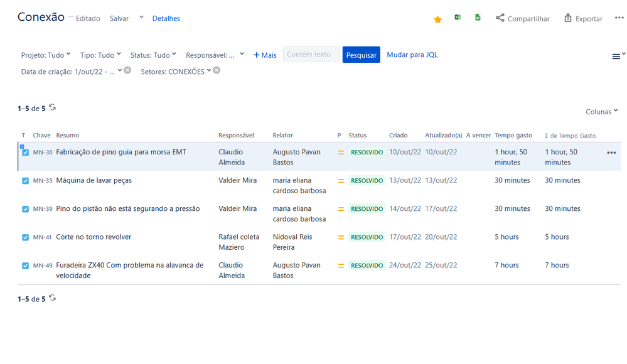Viewport: 627px width, 364px height.
Task: Open issue Máquina de lavar peças
Action: pyautogui.click(x=94, y=180)
